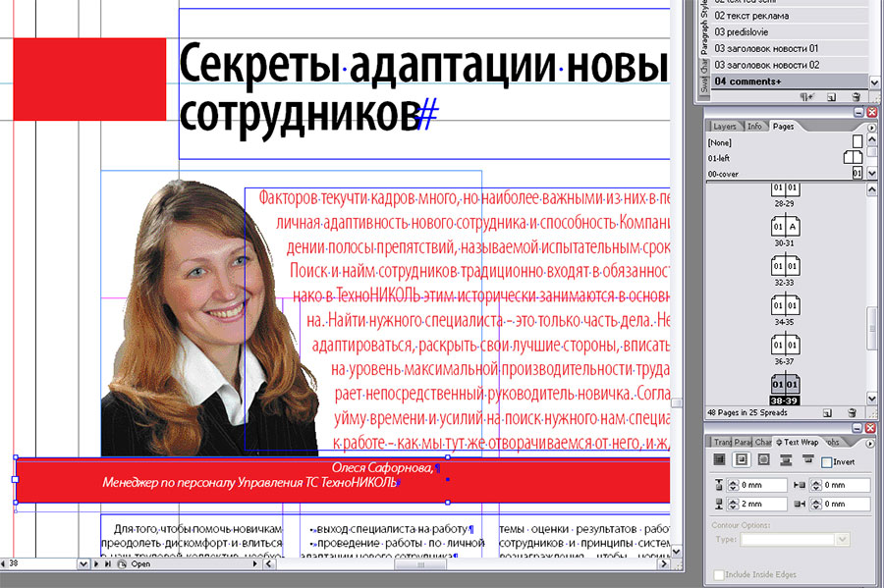Image resolution: width=884 pixels, height=588 pixels.
Task: Click the document status icon beside Open
Action: 122,563
